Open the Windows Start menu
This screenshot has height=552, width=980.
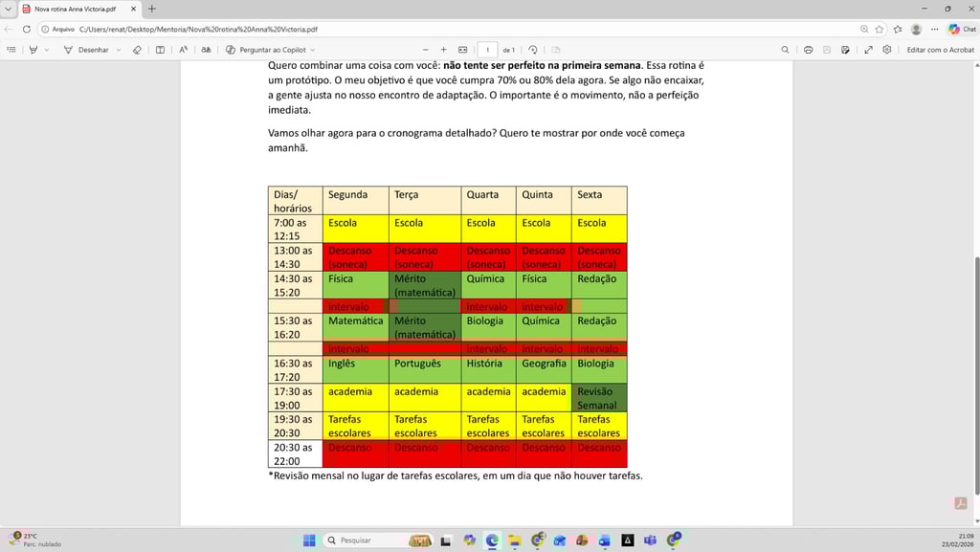coord(309,541)
